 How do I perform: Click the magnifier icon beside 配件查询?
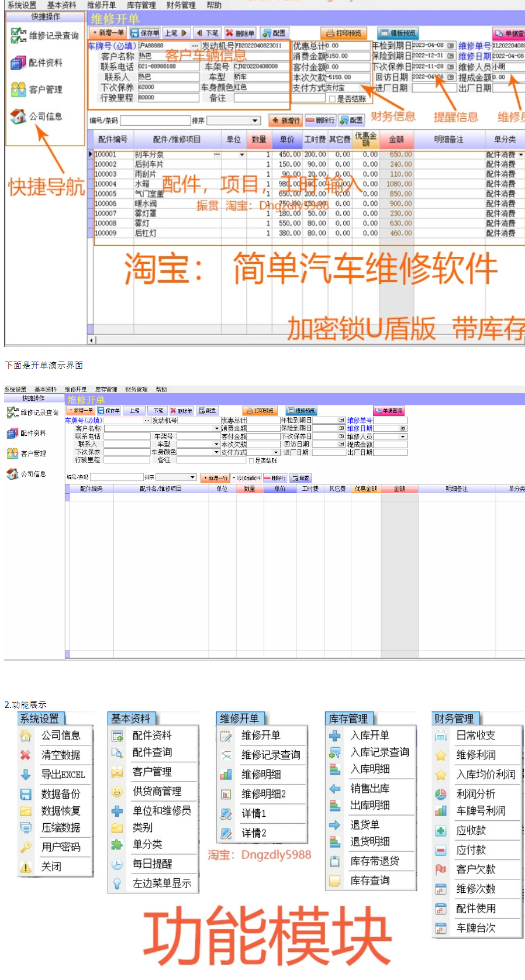(x=117, y=752)
